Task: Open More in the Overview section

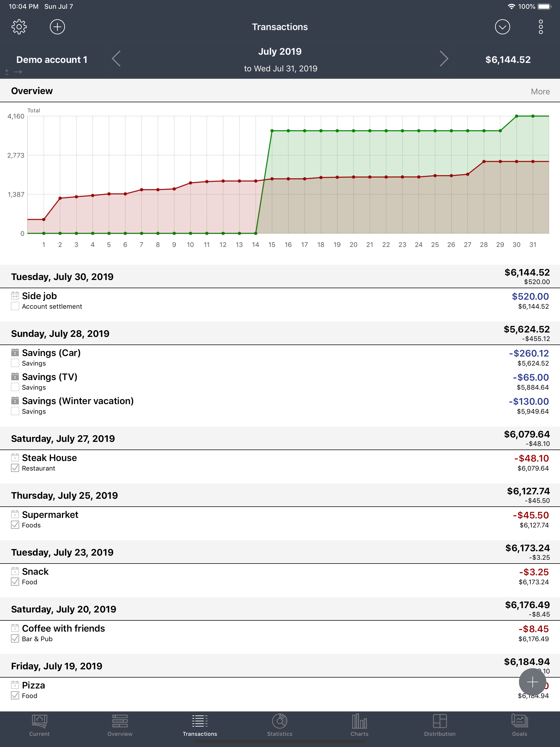Action: click(x=540, y=92)
